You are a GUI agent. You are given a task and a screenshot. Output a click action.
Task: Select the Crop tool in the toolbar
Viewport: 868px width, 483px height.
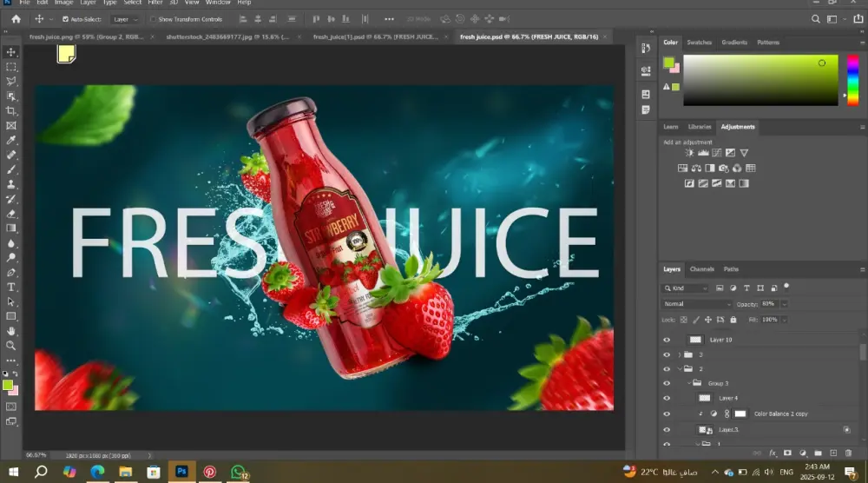[x=11, y=111]
